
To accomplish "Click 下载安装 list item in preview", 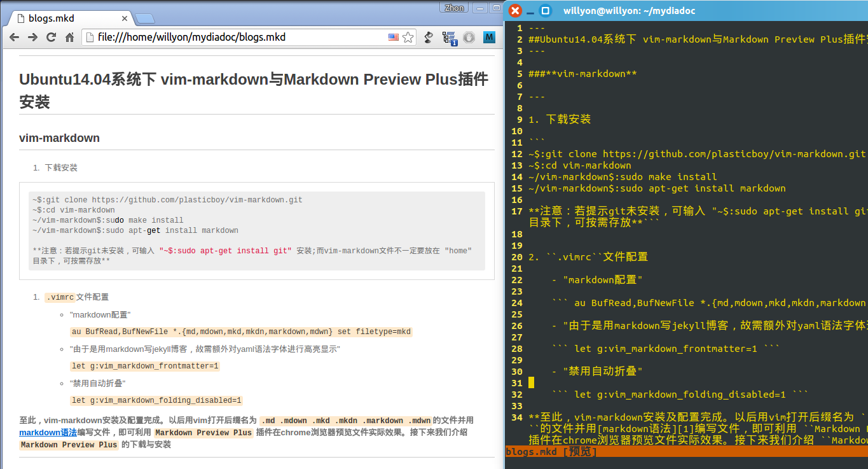I will pos(61,168).
